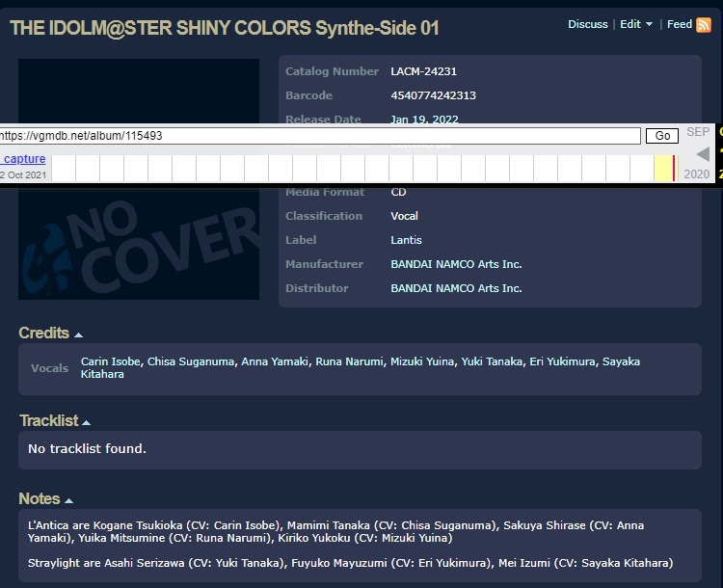Open the Feed link
Image resolution: width=723 pixels, height=588 pixels.
tap(680, 24)
